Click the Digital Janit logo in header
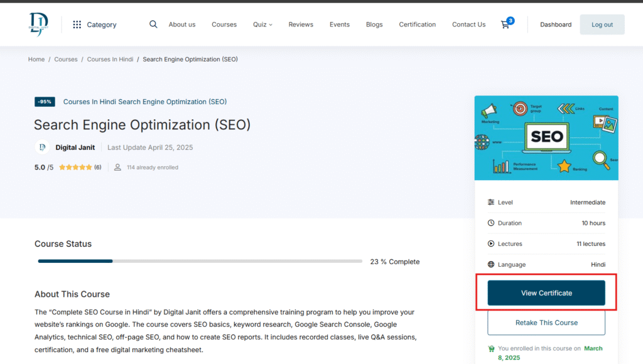Screen dimensions: 643x364 pyautogui.click(x=38, y=24)
